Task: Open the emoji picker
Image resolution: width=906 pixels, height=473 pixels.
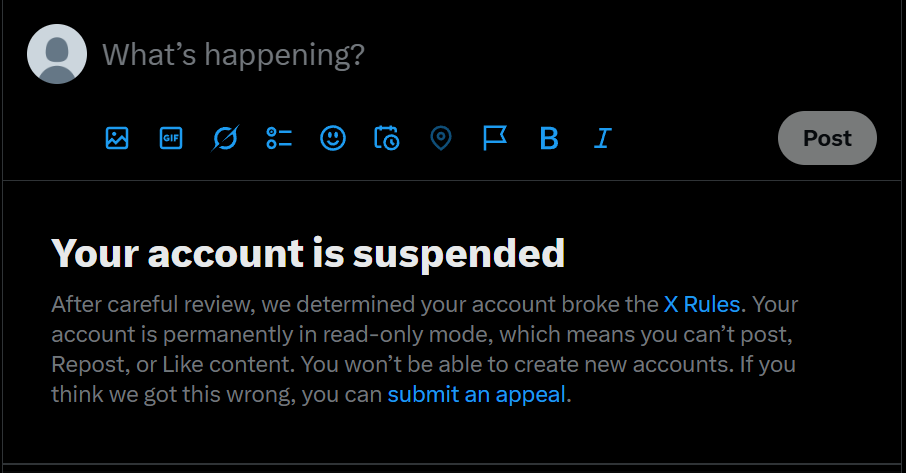Action: 333,138
